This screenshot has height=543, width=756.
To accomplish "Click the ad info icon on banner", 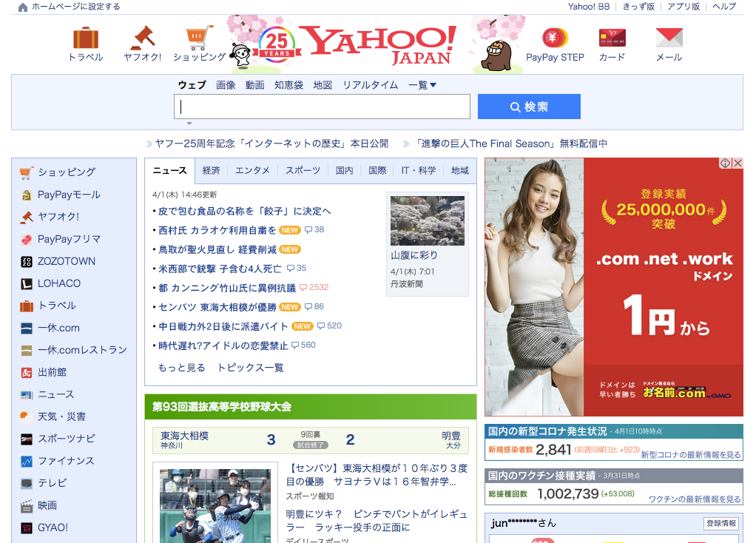I will click(x=725, y=163).
